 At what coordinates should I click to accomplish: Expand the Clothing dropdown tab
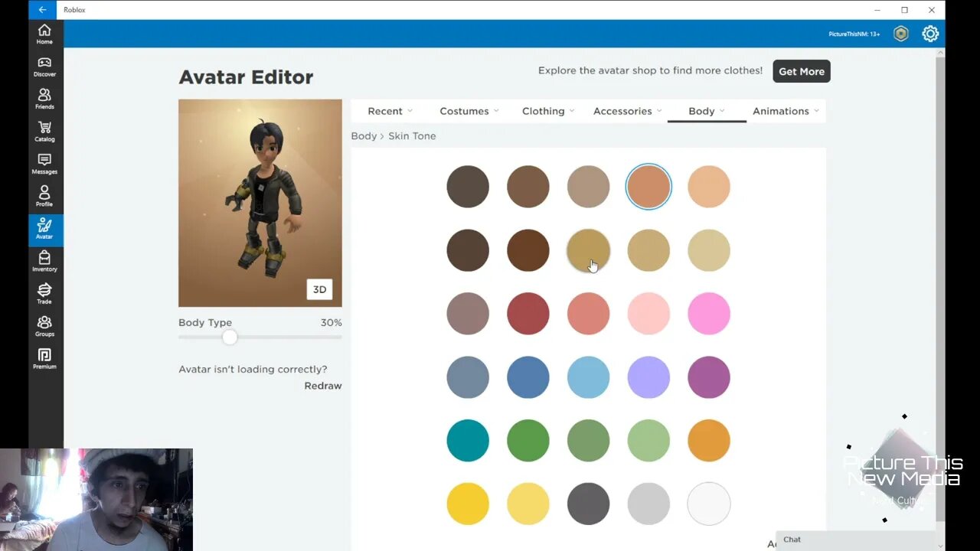pyautogui.click(x=548, y=111)
